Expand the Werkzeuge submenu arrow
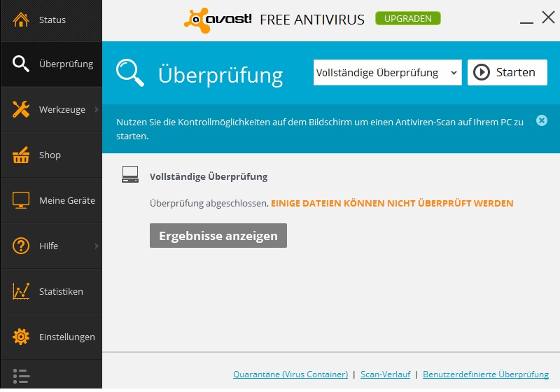This screenshot has height=392, width=560. tap(97, 109)
